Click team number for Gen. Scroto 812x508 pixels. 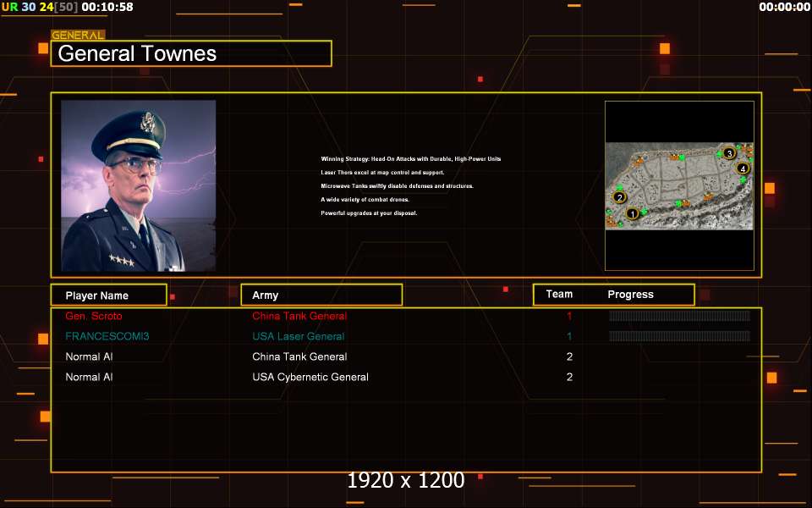pyautogui.click(x=569, y=316)
